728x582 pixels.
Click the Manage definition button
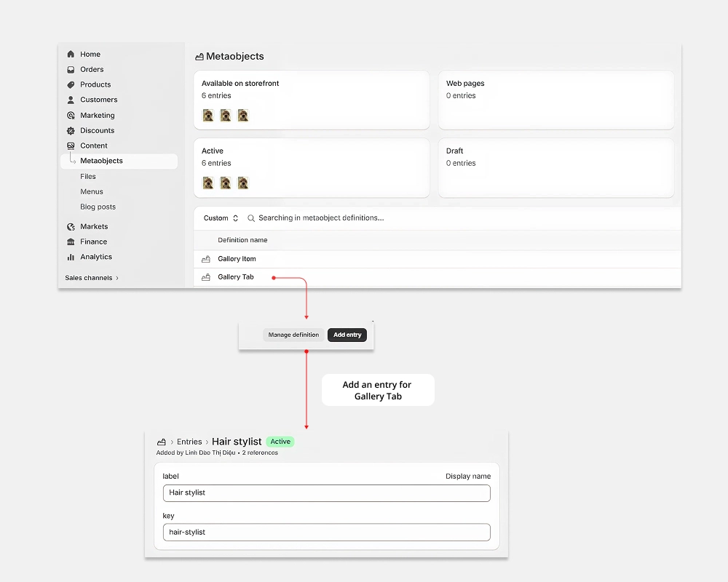tap(293, 335)
